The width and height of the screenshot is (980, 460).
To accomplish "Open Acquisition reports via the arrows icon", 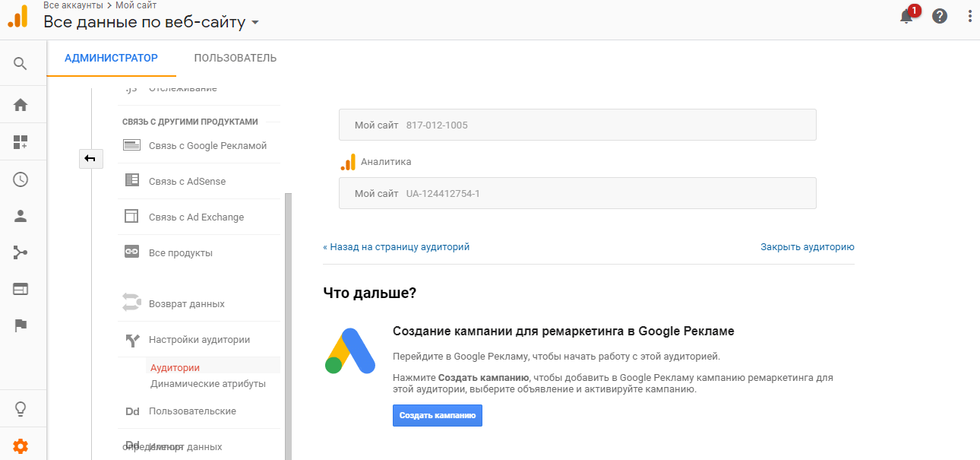I will [21, 252].
